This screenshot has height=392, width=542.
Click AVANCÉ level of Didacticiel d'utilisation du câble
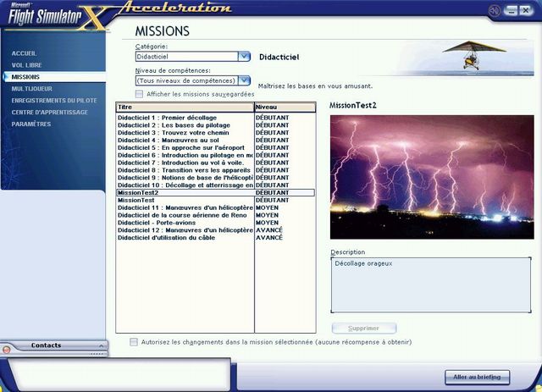[269, 237]
